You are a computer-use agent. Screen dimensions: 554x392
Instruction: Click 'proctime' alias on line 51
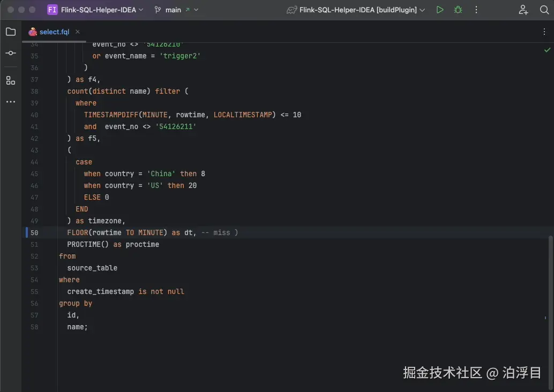(143, 244)
